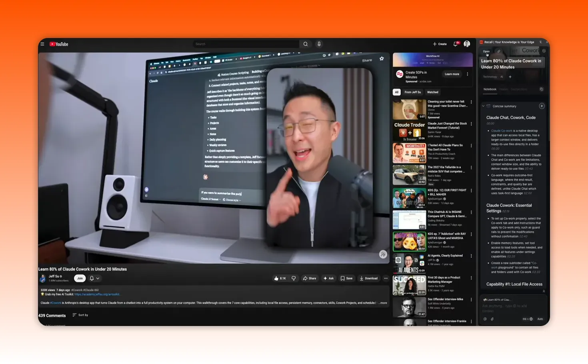The width and height of the screenshot is (588, 364).
Task: Open options menu on the Scribe ad
Action: tap(467, 74)
